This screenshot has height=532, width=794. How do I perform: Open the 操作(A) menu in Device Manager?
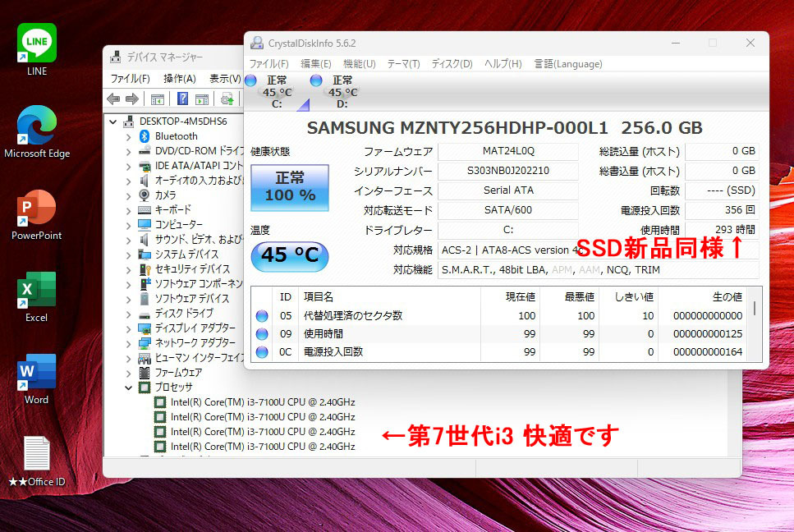180,79
